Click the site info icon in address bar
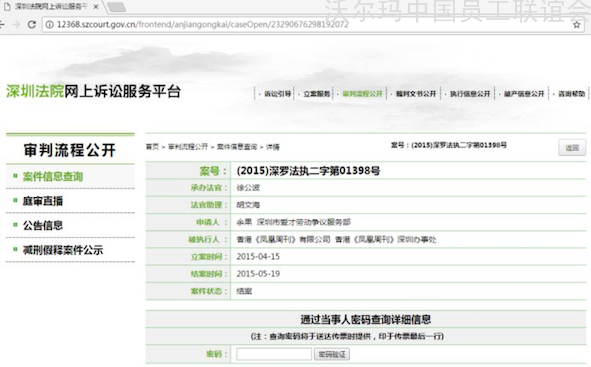 click(x=49, y=24)
